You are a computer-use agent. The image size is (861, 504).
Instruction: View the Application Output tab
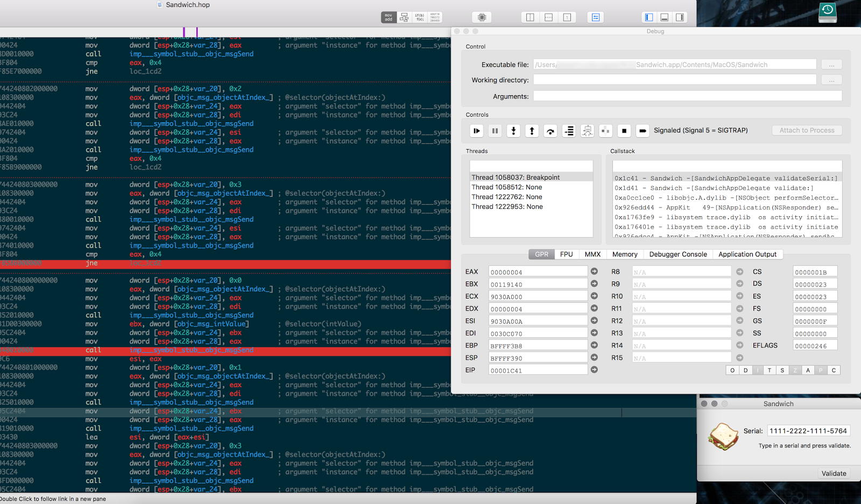coord(748,254)
